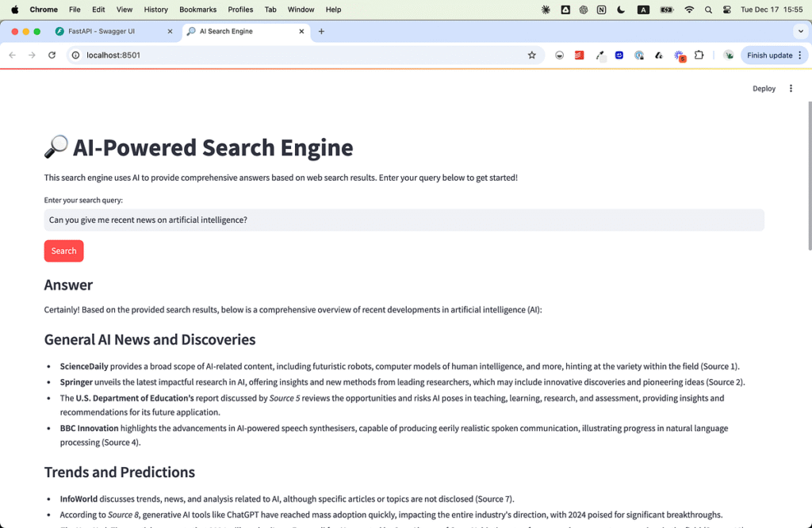812x528 pixels.
Task: Reload the localhost page
Action: 52,55
